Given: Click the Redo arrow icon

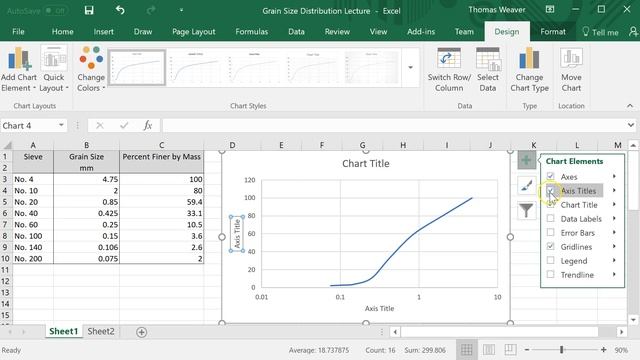Looking at the screenshot, I should pos(151,10).
